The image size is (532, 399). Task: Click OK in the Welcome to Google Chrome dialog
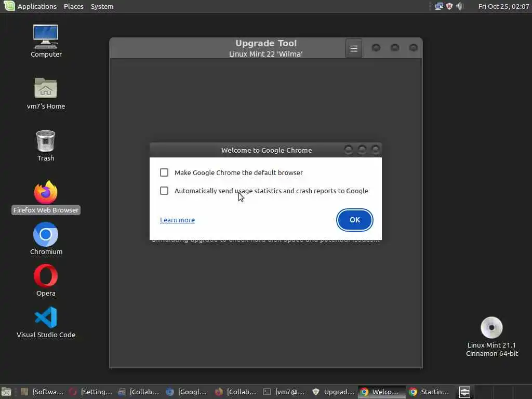(x=354, y=220)
